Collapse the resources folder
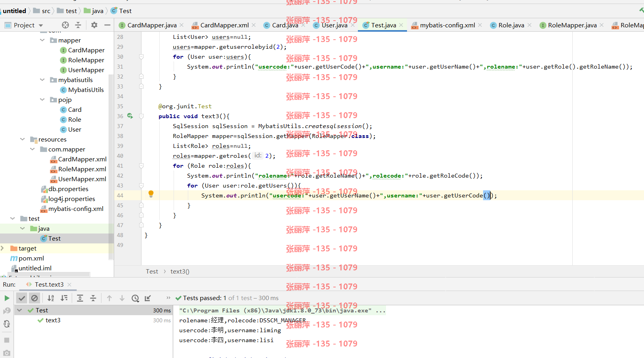The width and height of the screenshot is (644, 358). (x=23, y=139)
